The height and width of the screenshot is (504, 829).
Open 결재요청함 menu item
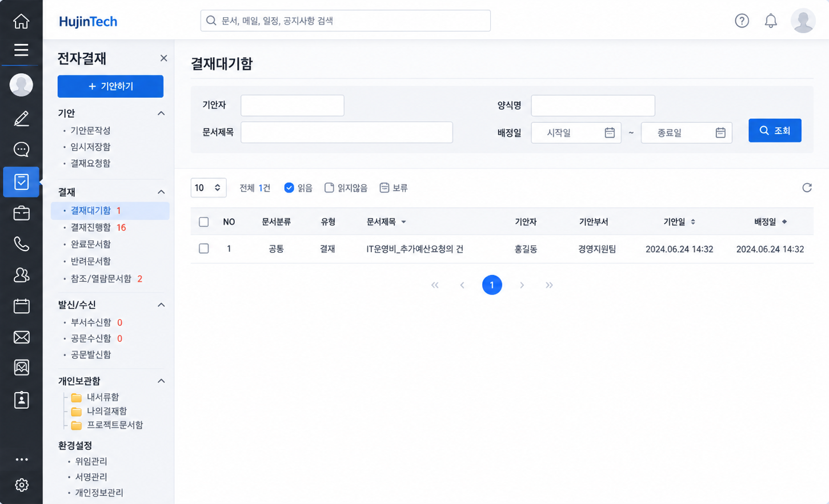[x=90, y=163]
